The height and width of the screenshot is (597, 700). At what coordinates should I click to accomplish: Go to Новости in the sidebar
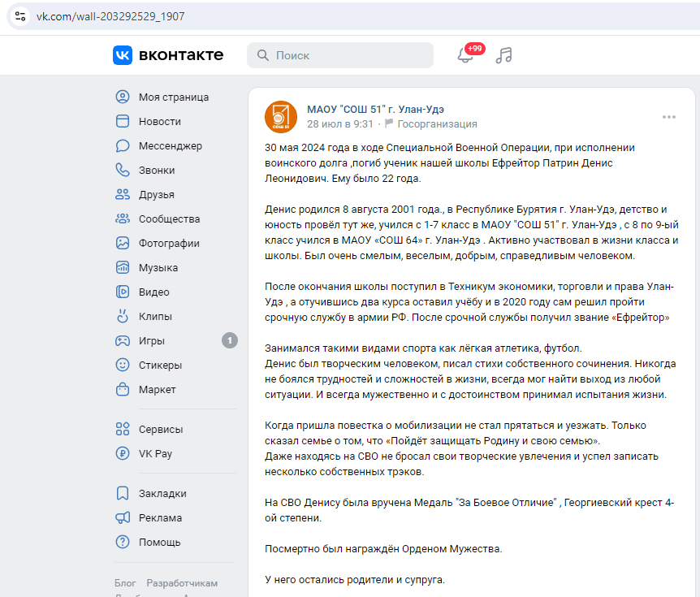[159, 122]
